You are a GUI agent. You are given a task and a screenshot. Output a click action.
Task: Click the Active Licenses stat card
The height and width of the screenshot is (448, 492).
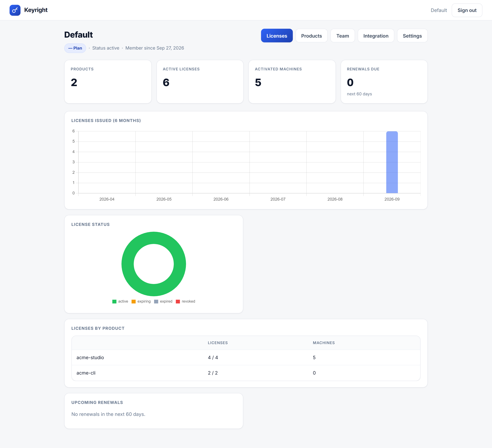[200, 82]
